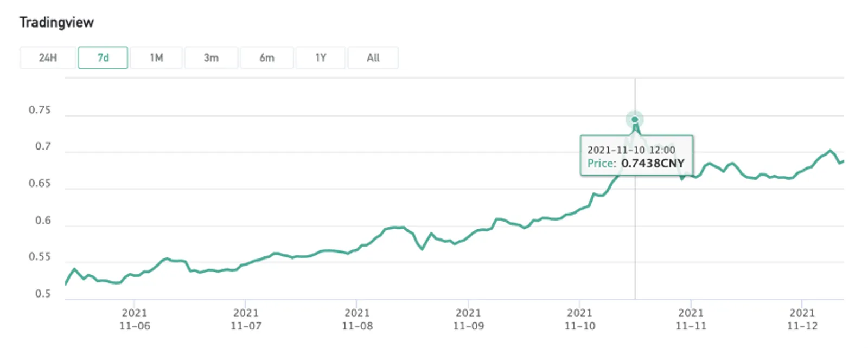868x349 pixels.
Task: Click the 2021 11-06 date label
Action: point(135,319)
